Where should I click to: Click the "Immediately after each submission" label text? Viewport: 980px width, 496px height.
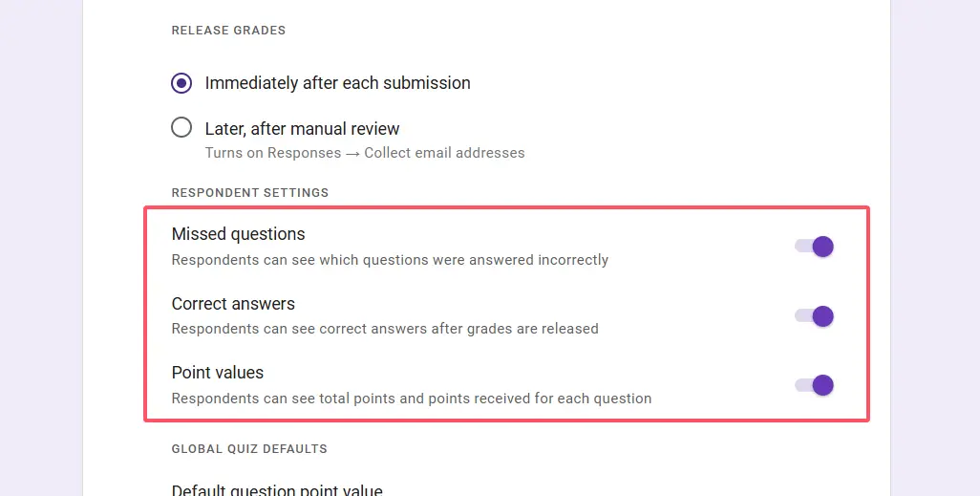[x=337, y=83]
